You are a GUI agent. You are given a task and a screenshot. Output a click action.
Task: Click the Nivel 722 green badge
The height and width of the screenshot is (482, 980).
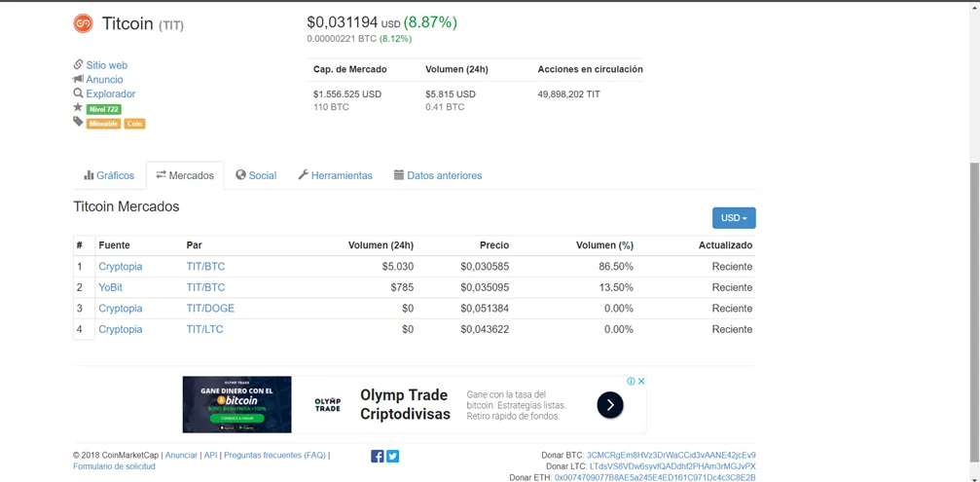point(104,109)
